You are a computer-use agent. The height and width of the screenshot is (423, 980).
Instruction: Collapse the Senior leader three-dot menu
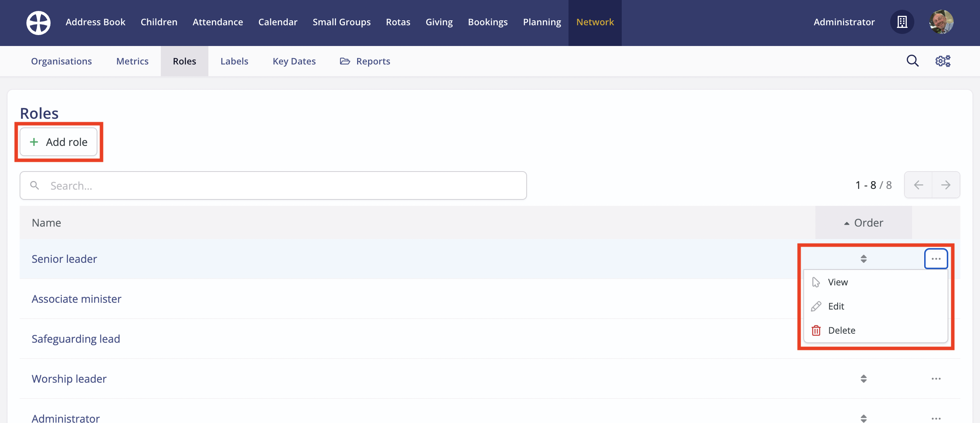click(936, 259)
